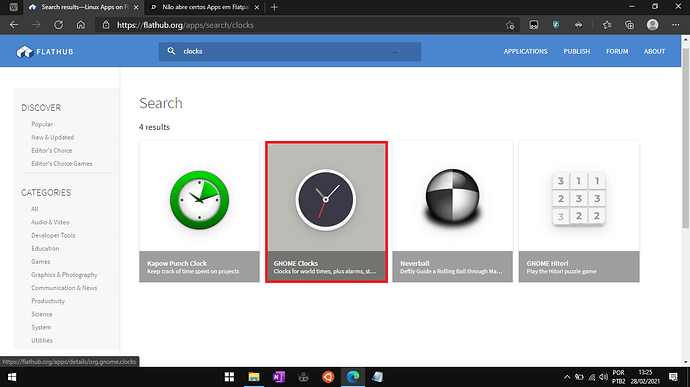
Task: Open the Collections icon
Action: [x=629, y=25]
